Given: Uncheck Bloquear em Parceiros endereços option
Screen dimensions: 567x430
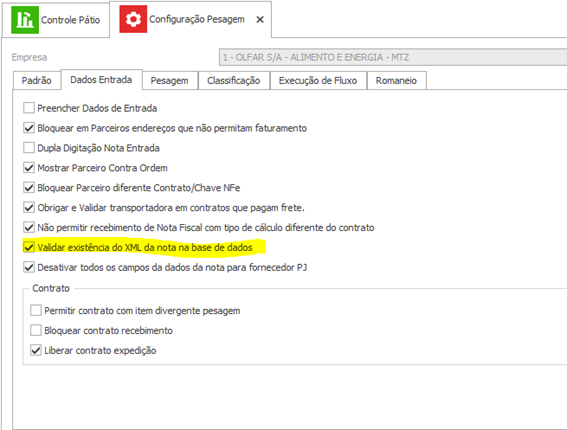Looking at the screenshot, I should click(x=29, y=128).
